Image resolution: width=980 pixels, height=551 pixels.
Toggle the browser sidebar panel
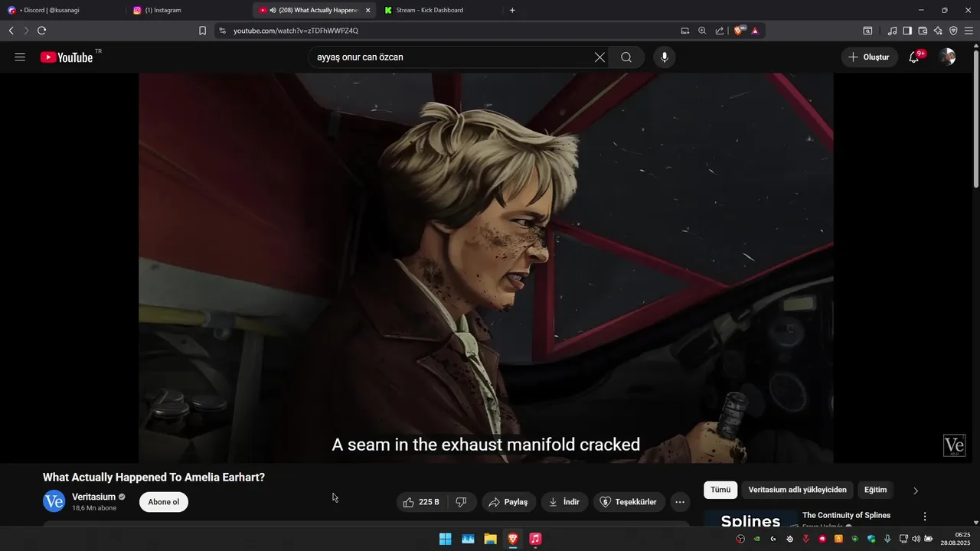pyautogui.click(x=907, y=31)
